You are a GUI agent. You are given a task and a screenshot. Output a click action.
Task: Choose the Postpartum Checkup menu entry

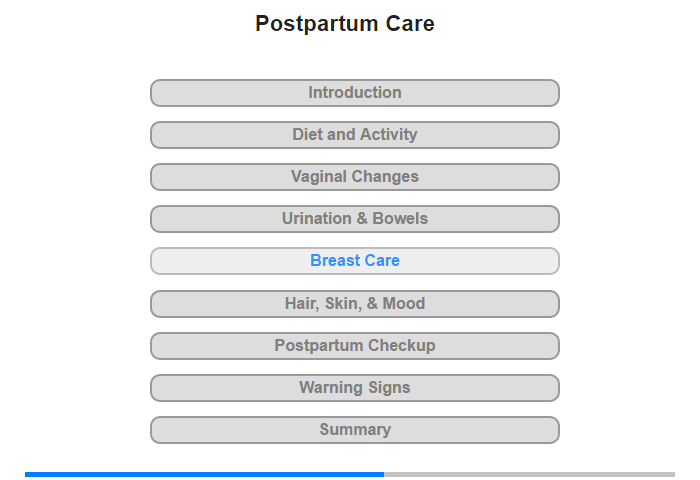[x=355, y=346]
